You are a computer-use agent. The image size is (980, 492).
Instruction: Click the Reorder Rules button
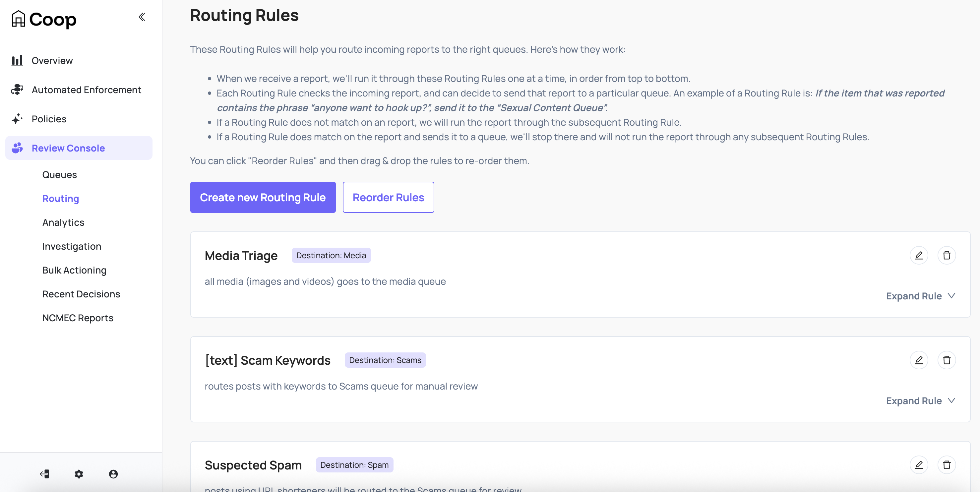(x=388, y=197)
